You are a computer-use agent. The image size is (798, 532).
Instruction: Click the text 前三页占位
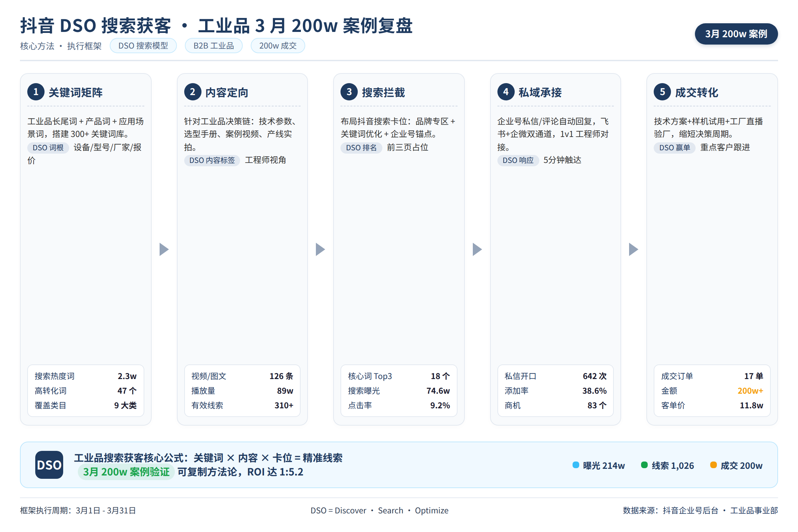(408, 147)
